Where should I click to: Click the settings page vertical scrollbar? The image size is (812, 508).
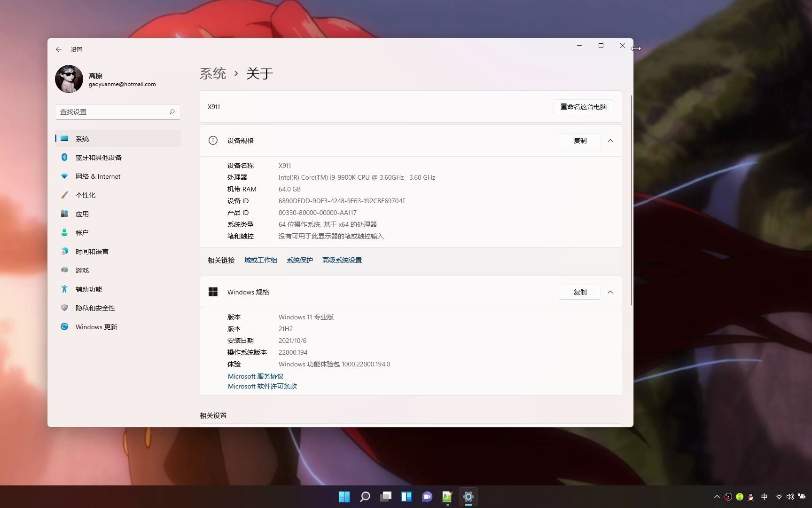[631, 200]
